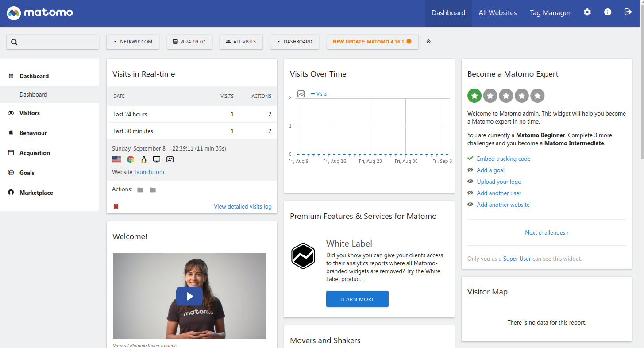
Task: Click the New Update Matomo 4.16.1 button
Action: click(372, 42)
